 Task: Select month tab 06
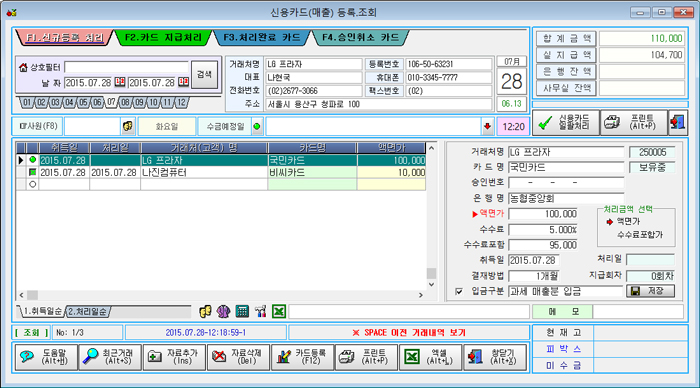point(97,103)
